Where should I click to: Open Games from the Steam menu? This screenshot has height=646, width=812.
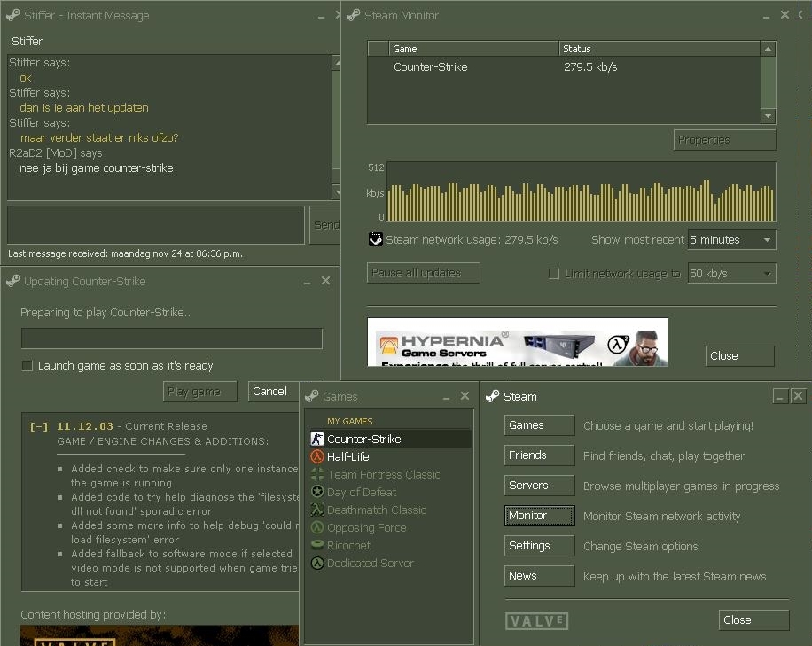click(x=539, y=425)
